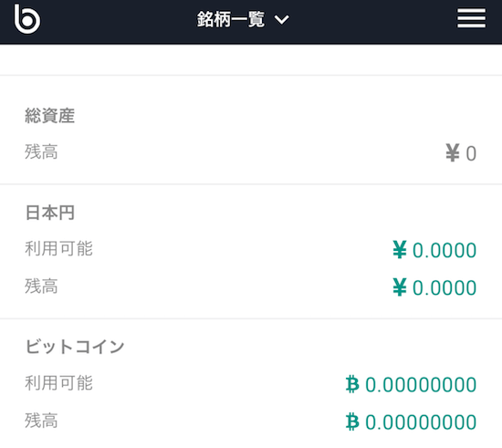Select the 日本円 残高 label
Viewport: 502px width, 448px height.
[41, 287]
